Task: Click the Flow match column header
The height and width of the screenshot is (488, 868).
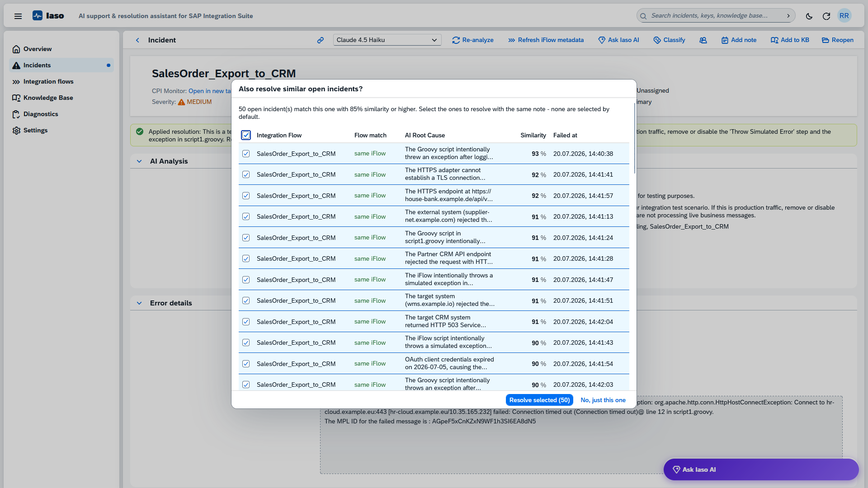Action: coord(370,136)
